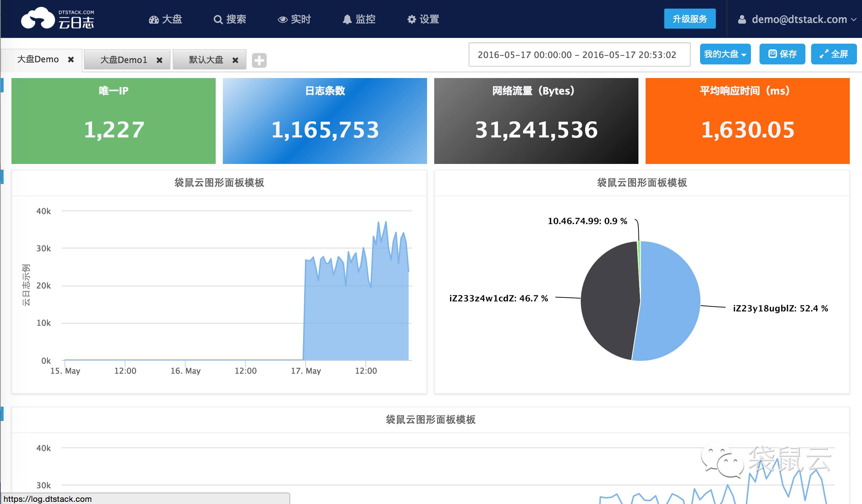Open 设置 settings page
This screenshot has width=862, height=504.
point(423,19)
